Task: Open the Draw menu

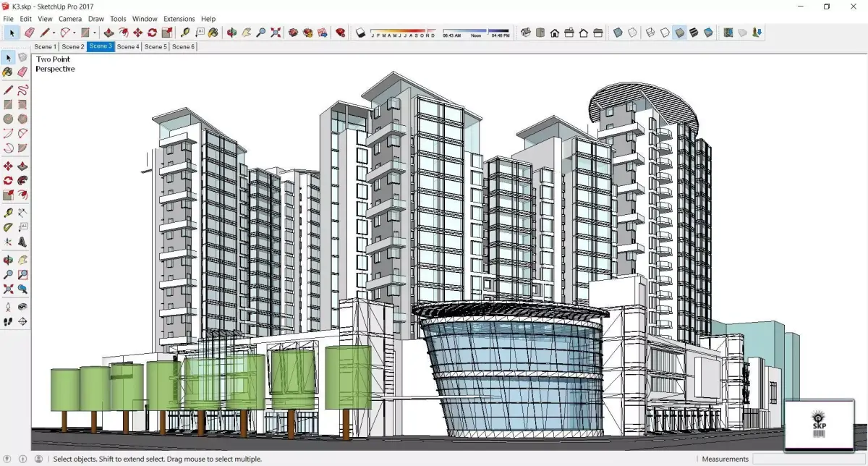Action: 96,19
